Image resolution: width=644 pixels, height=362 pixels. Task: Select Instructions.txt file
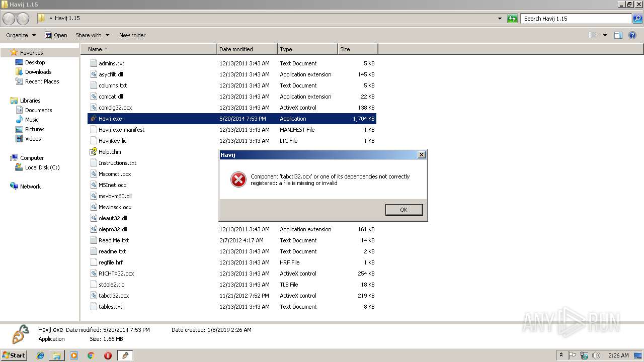117,163
